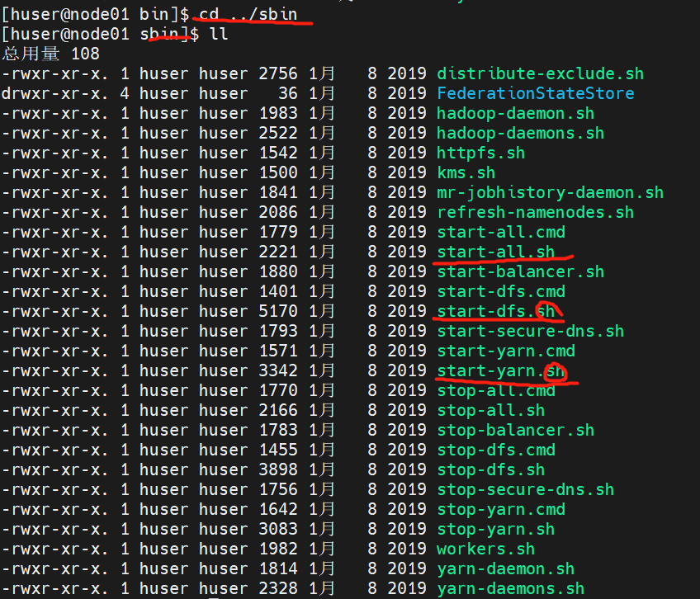
Task: Click the file size 3083
Action: click(x=278, y=529)
